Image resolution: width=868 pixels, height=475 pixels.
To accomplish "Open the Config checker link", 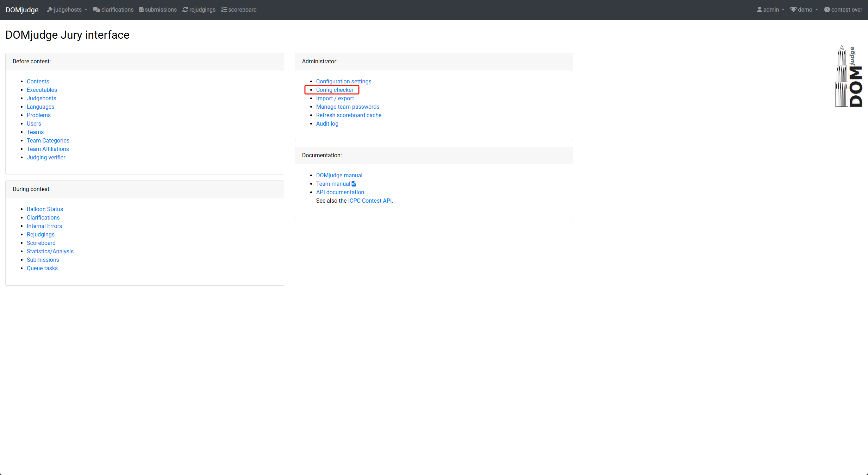I will 335,90.
